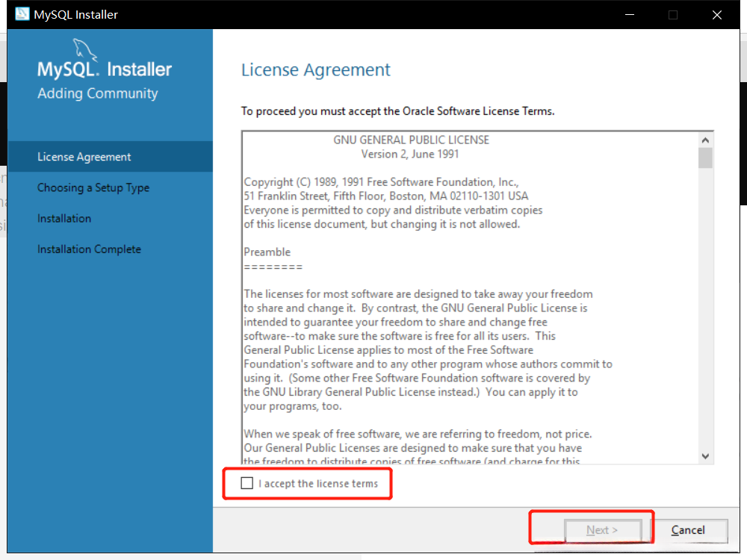This screenshot has width=747, height=560.
Task: Click the 51 Franklin Street address line
Action: click(386, 196)
